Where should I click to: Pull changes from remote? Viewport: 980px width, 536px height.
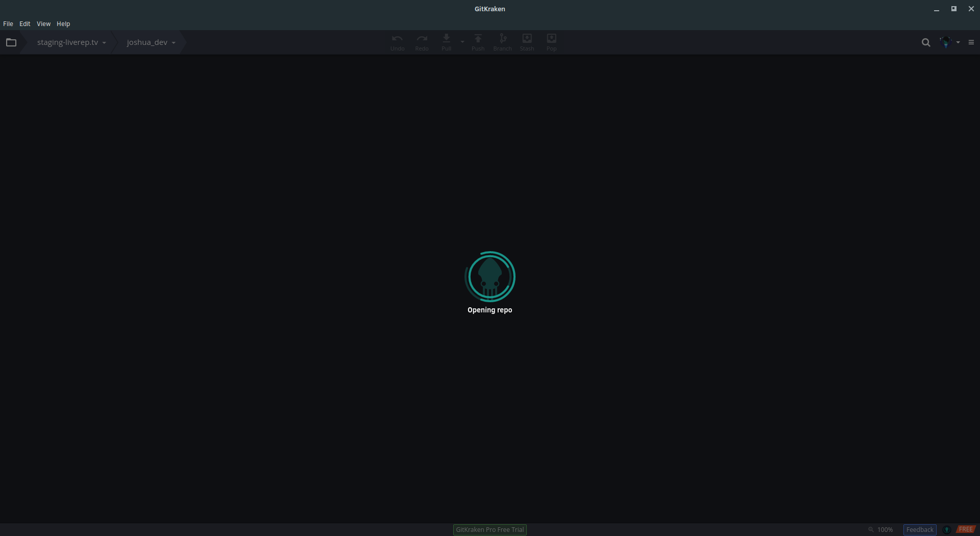447,42
